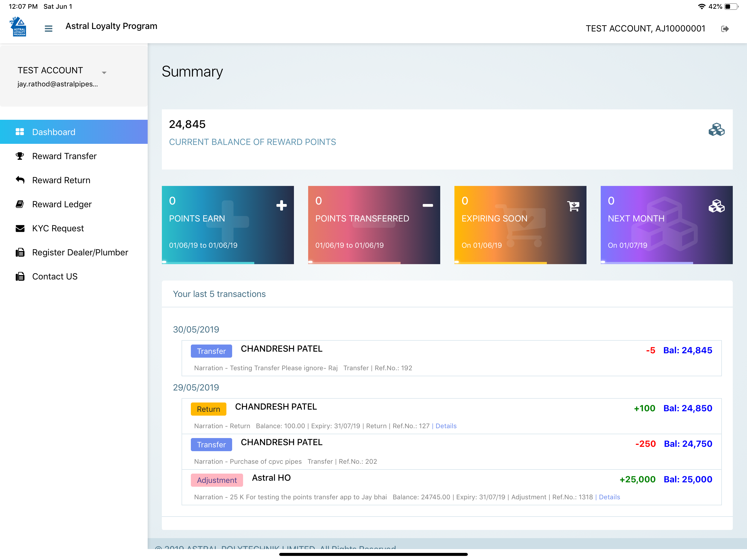
Task: Click the Bal: 24,845 amount
Action: pyautogui.click(x=688, y=350)
